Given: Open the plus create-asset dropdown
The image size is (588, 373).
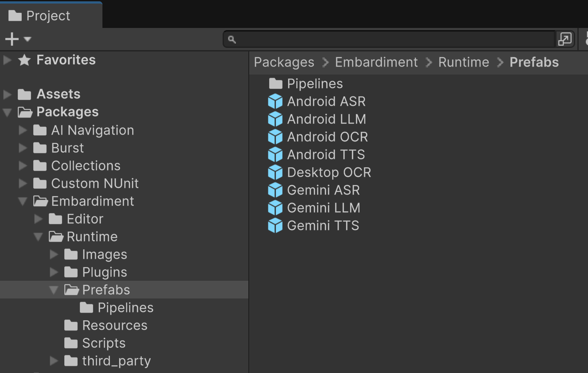Looking at the screenshot, I should pyautogui.click(x=18, y=39).
